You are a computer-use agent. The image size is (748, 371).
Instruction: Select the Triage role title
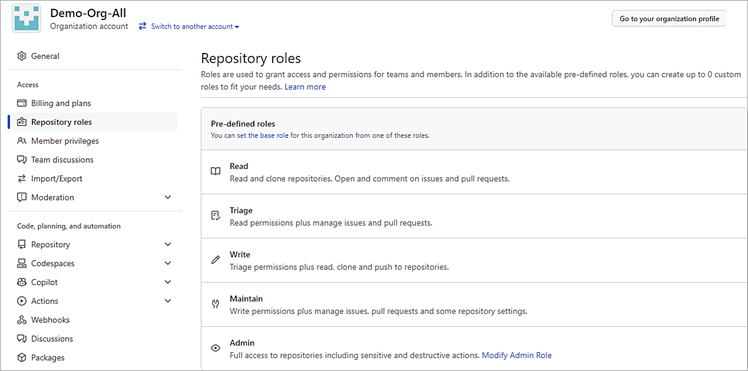point(241,210)
